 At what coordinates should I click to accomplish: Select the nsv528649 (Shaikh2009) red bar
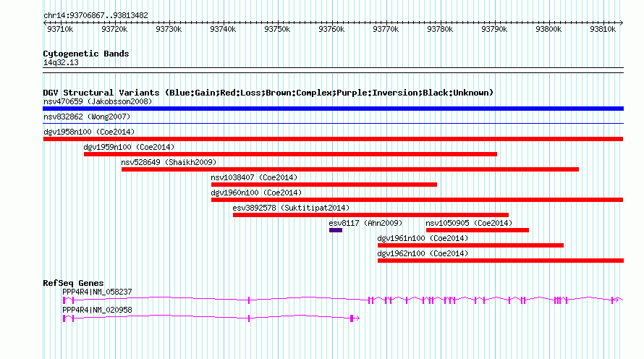coord(350,169)
